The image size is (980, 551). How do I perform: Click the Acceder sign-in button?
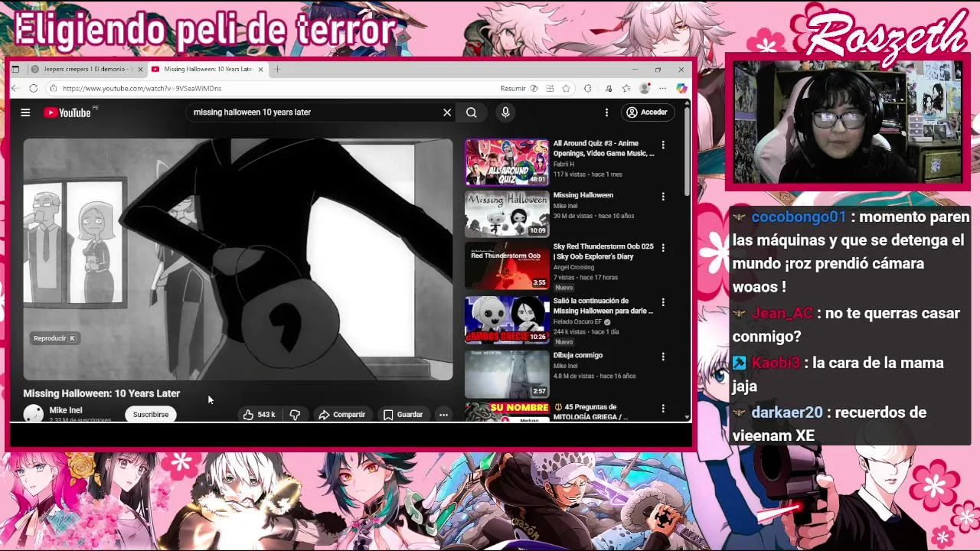click(647, 112)
